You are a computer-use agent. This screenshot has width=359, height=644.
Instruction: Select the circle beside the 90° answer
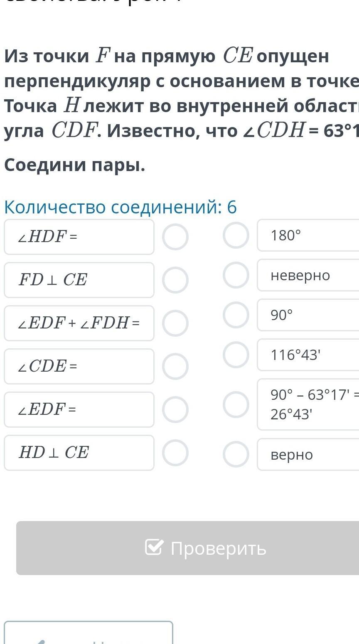point(236,315)
